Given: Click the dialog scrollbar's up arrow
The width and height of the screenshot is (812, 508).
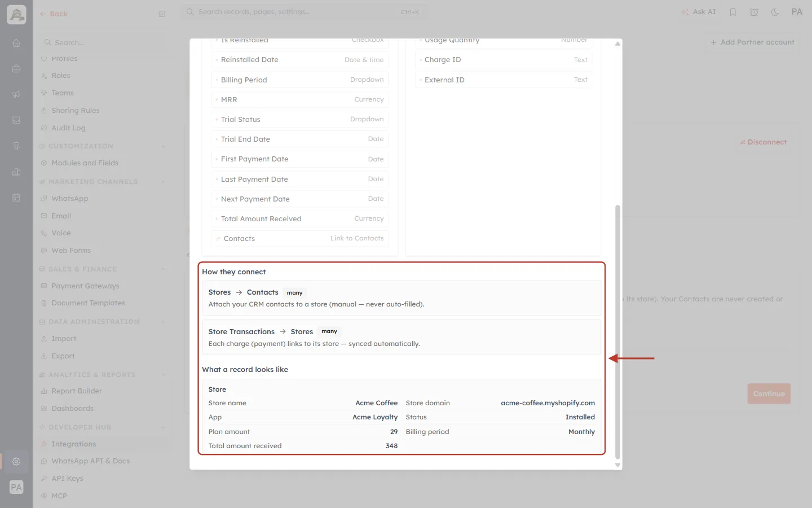Looking at the screenshot, I should pos(617,43).
